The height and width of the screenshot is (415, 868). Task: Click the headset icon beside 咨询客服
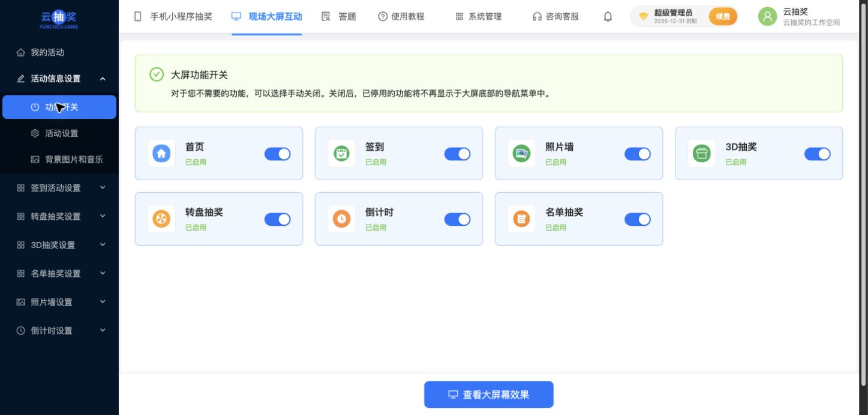(537, 17)
